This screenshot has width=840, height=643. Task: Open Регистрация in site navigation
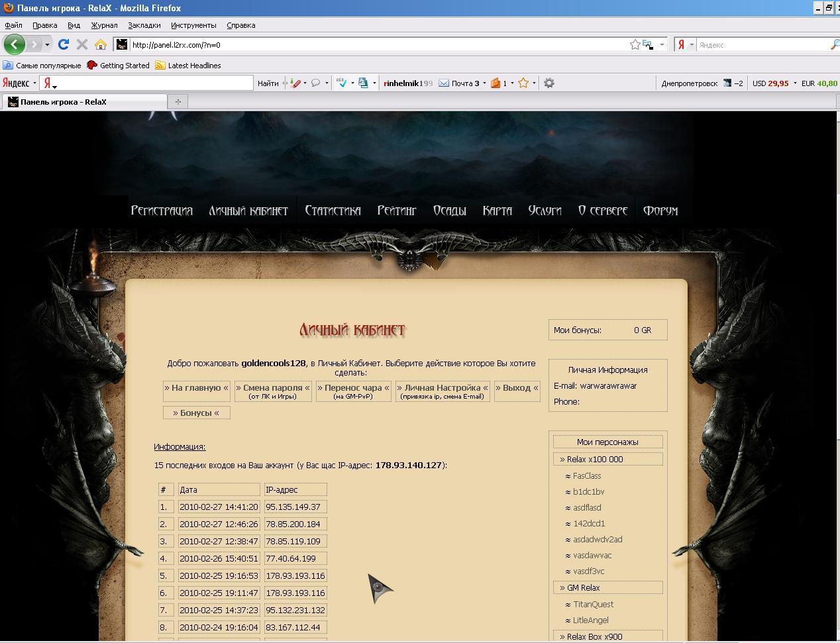pyautogui.click(x=162, y=211)
